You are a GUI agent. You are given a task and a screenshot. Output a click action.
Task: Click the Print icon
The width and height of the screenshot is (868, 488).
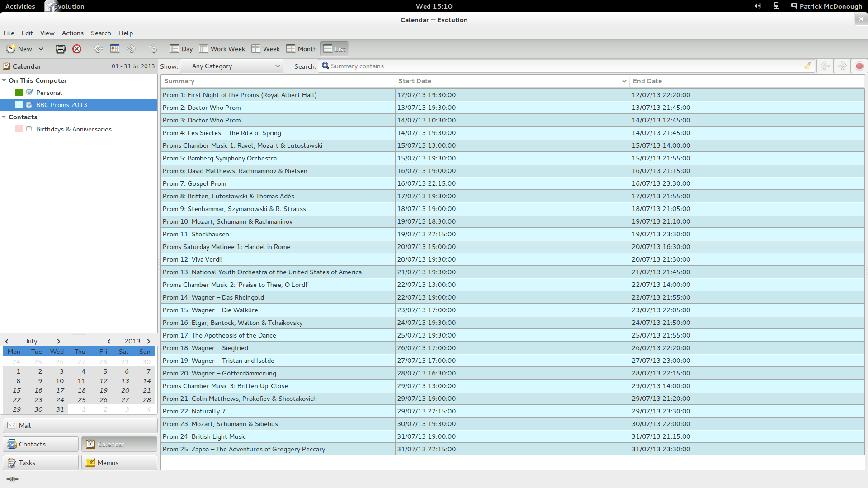(x=60, y=49)
